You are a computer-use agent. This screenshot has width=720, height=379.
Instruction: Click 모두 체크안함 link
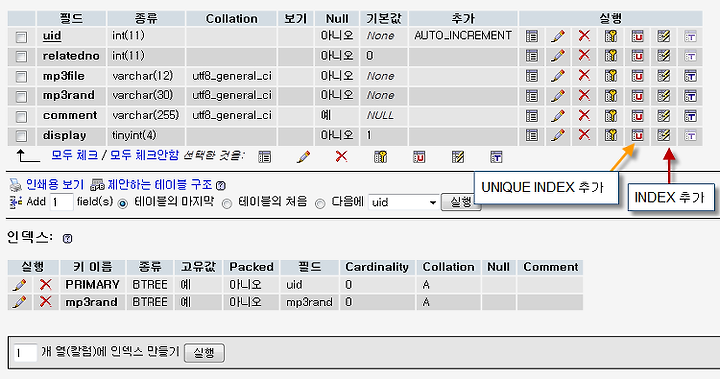point(144,155)
